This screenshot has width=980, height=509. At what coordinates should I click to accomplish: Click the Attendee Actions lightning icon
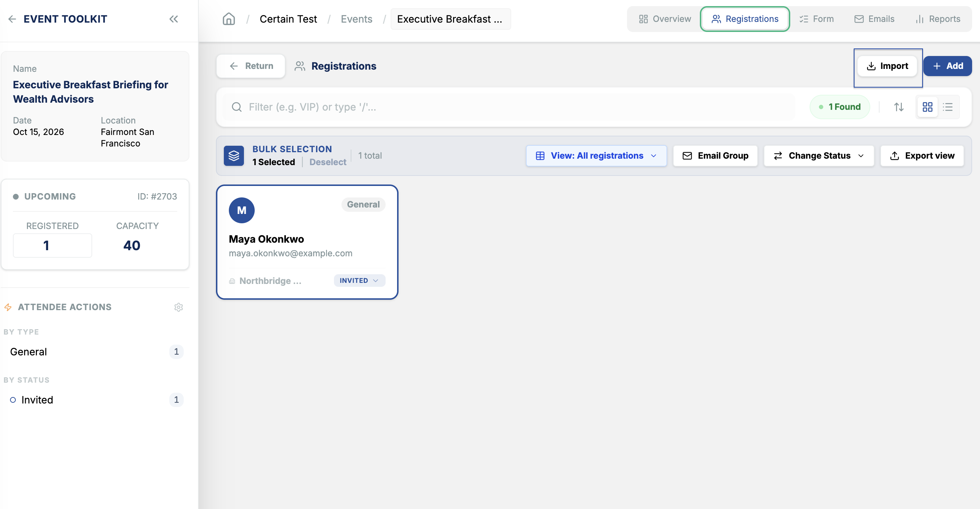click(8, 307)
